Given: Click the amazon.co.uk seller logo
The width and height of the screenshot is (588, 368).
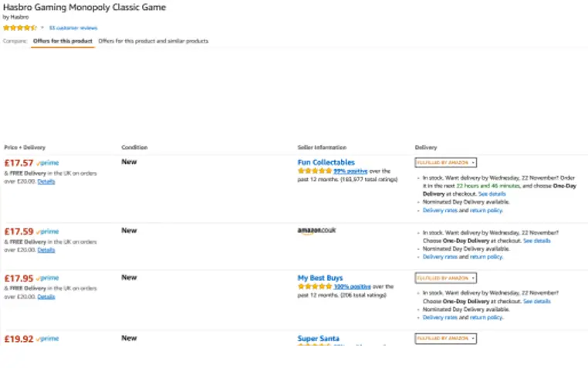Looking at the screenshot, I should coord(316,231).
